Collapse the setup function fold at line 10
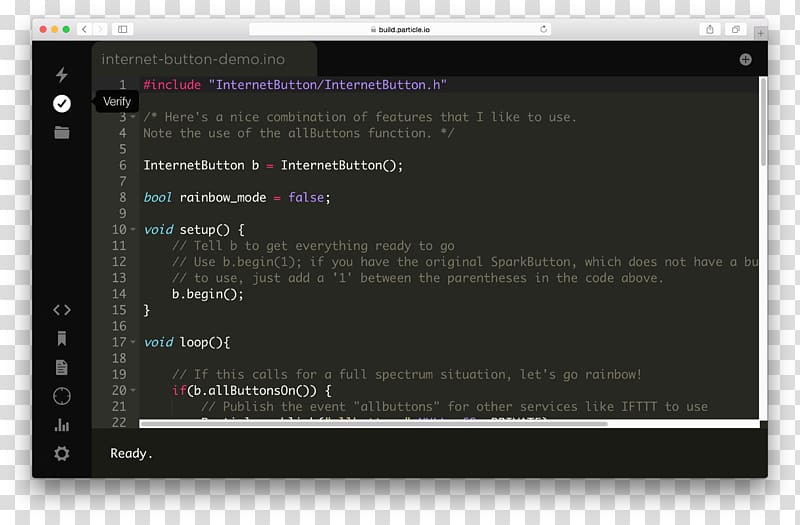 pyautogui.click(x=133, y=230)
